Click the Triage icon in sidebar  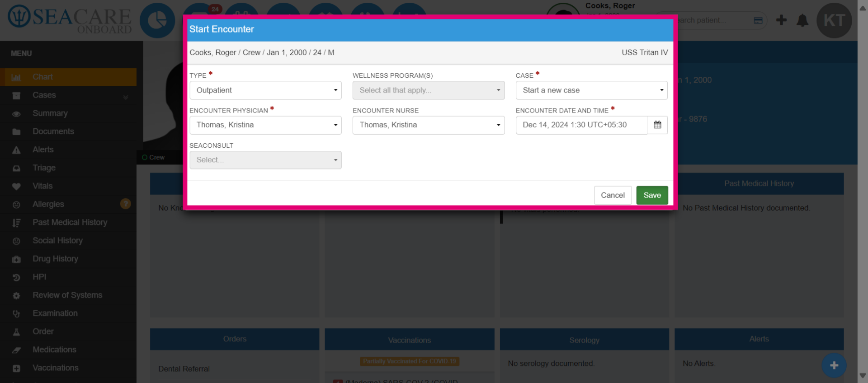(x=16, y=168)
